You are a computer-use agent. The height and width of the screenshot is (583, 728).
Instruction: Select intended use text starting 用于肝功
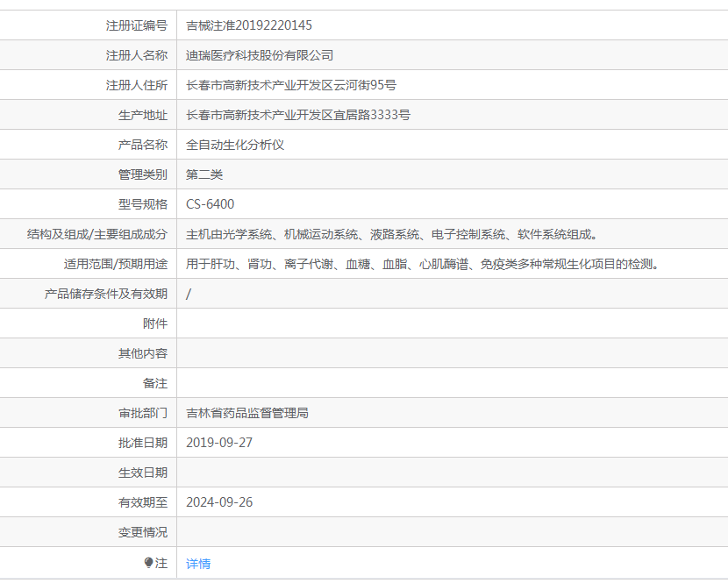423,264
